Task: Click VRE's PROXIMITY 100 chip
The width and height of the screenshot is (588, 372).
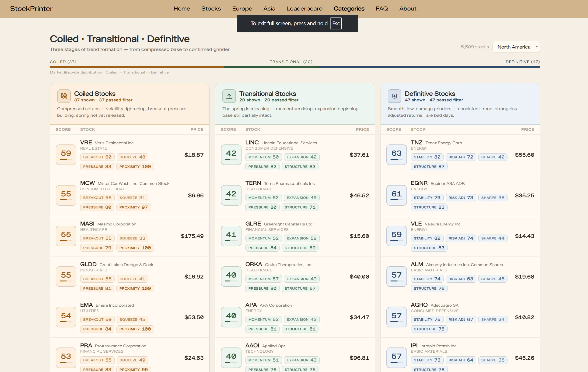Action: point(135,167)
